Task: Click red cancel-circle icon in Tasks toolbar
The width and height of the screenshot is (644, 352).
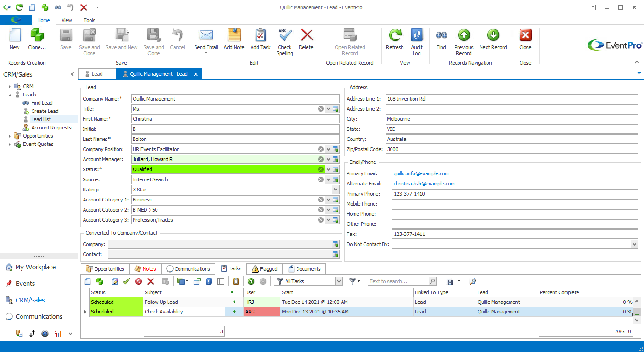Action: pyautogui.click(x=139, y=281)
